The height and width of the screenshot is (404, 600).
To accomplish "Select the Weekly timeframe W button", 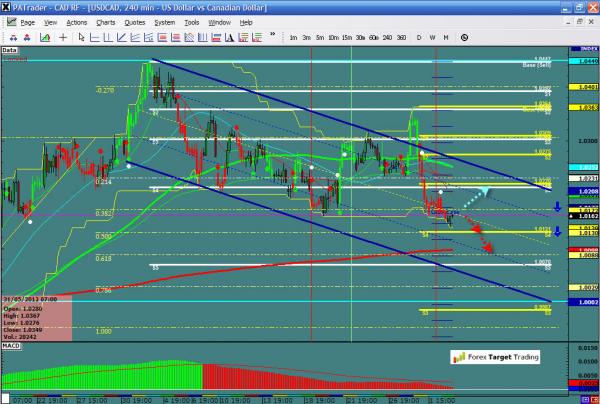I will tap(432, 37).
